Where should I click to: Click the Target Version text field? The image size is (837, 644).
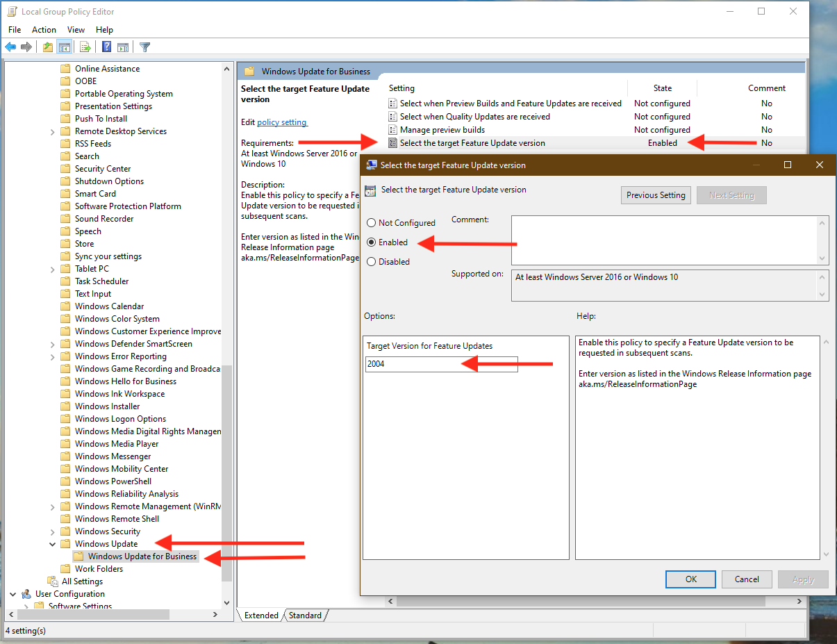[441, 364]
